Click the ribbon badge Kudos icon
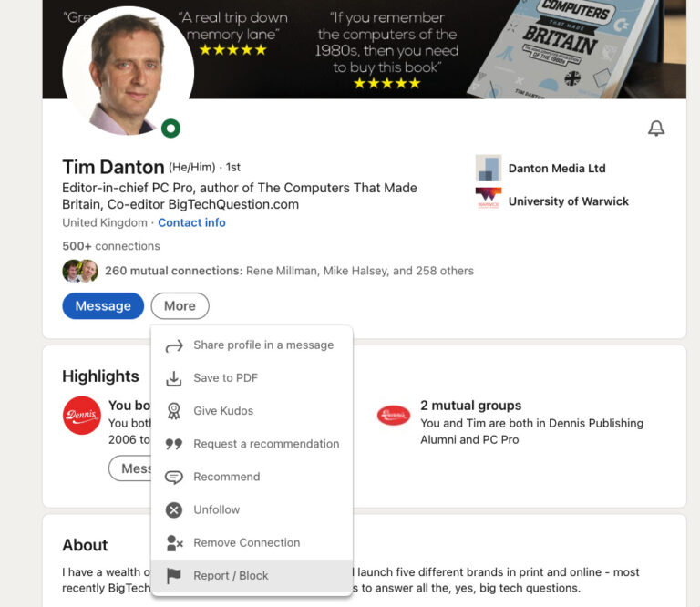The height and width of the screenshot is (607, 700). (174, 411)
